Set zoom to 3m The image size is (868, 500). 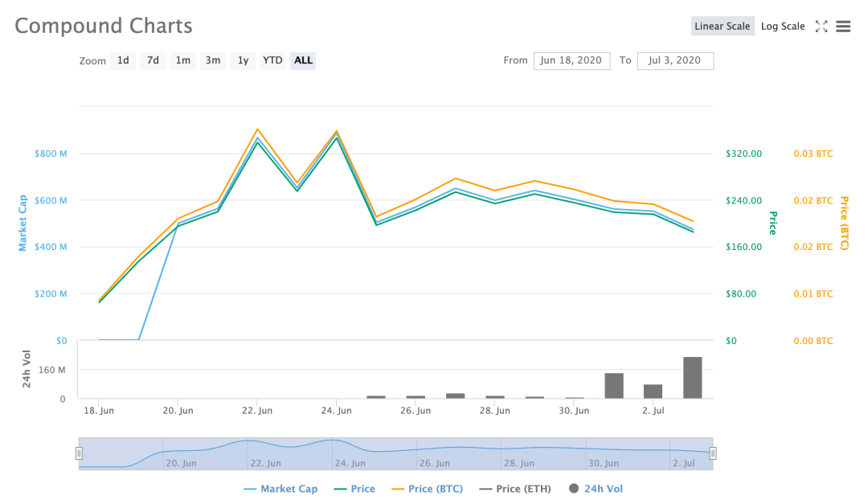[212, 60]
